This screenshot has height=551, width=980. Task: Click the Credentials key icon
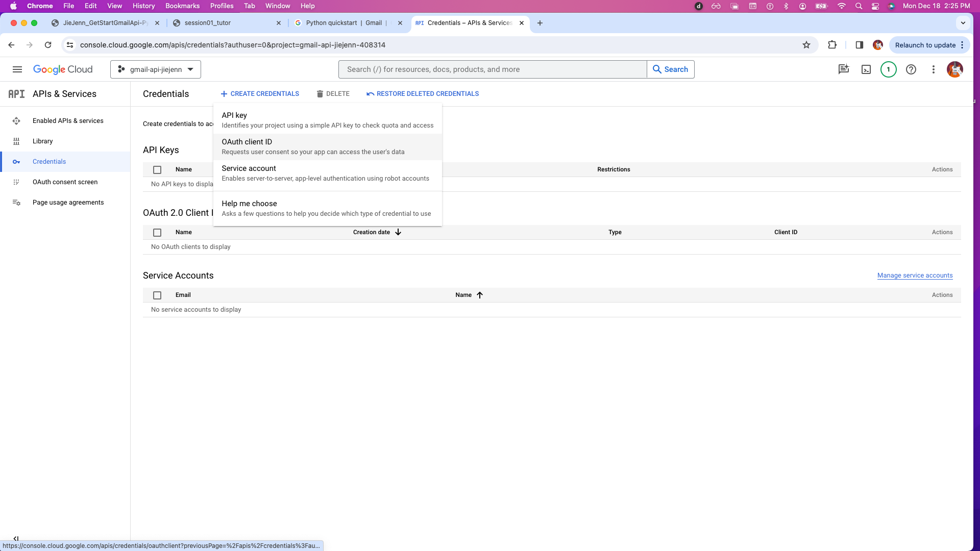pos(16,162)
